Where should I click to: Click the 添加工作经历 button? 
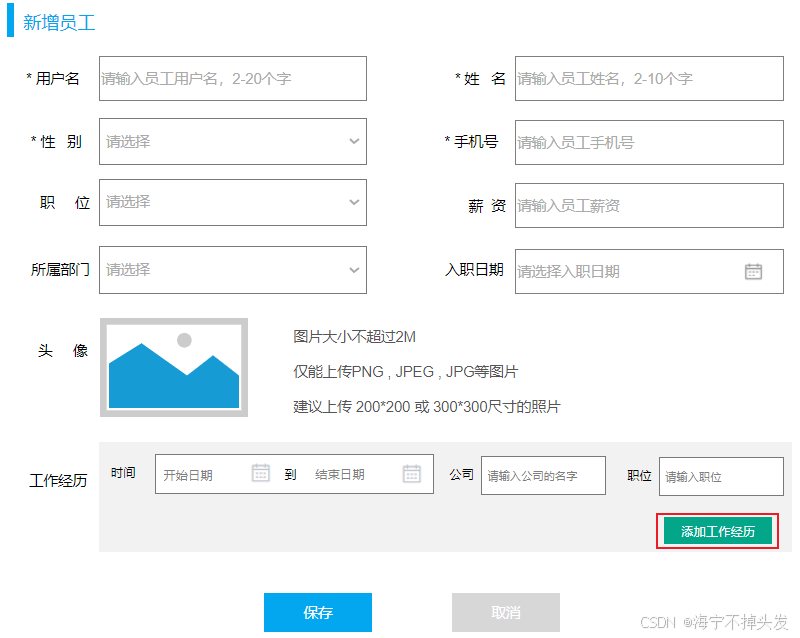(x=717, y=531)
